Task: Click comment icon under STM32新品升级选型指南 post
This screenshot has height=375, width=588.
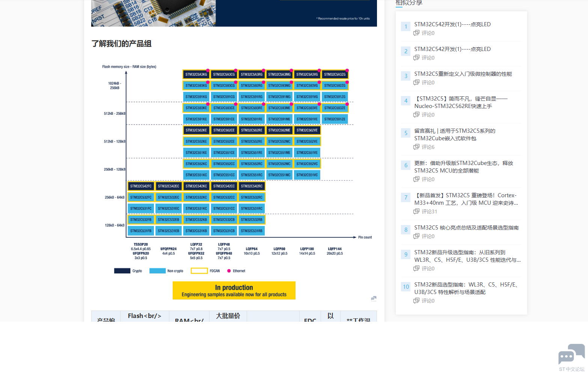Action: click(x=416, y=268)
